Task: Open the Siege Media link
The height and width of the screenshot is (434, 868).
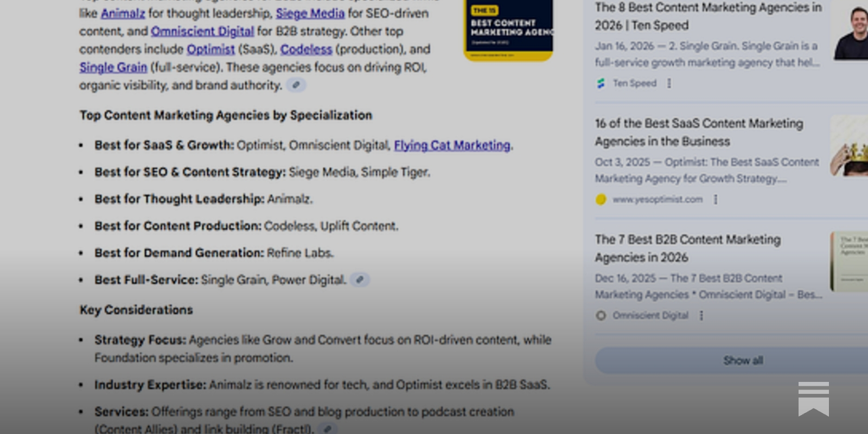Action: click(x=310, y=13)
